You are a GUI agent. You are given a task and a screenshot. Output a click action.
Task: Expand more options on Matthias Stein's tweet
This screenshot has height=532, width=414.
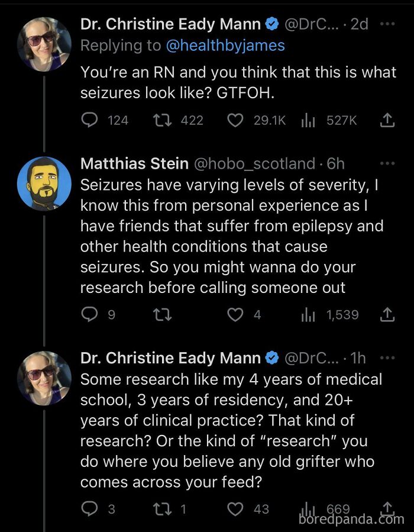[x=386, y=163]
